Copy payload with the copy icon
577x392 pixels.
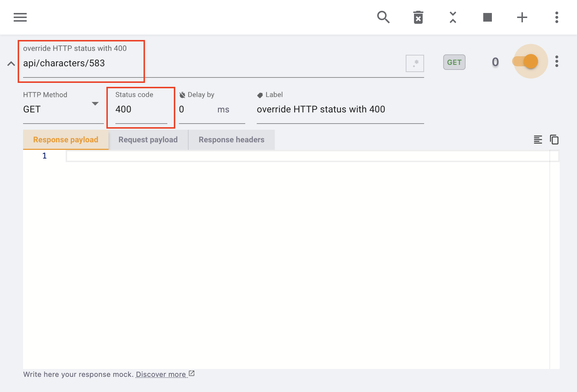click(x=554, y=139)
